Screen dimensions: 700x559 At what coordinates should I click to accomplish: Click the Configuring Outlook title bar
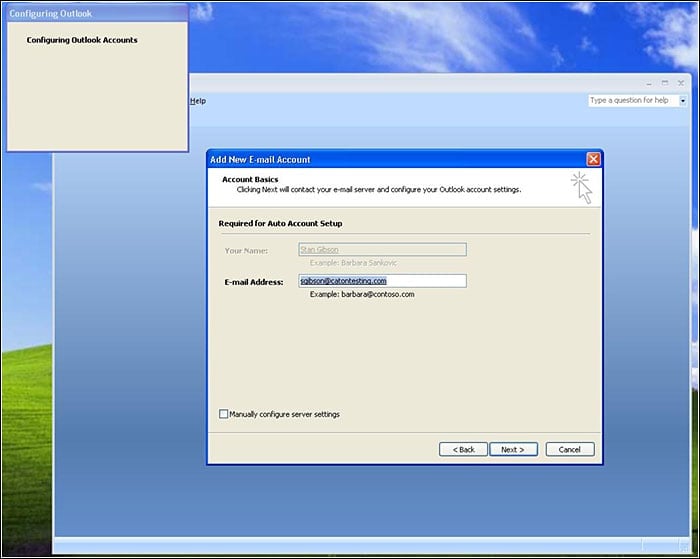(x=97, y=13)
